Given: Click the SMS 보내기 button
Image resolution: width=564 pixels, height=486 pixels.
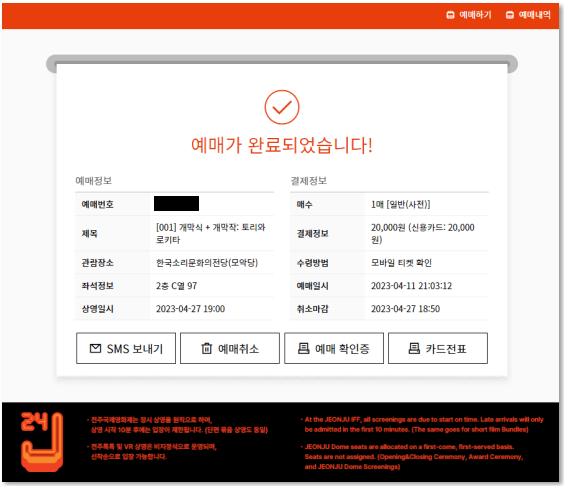Looking at the screenshot, I should pyautogui.click(x=126, y=348).
